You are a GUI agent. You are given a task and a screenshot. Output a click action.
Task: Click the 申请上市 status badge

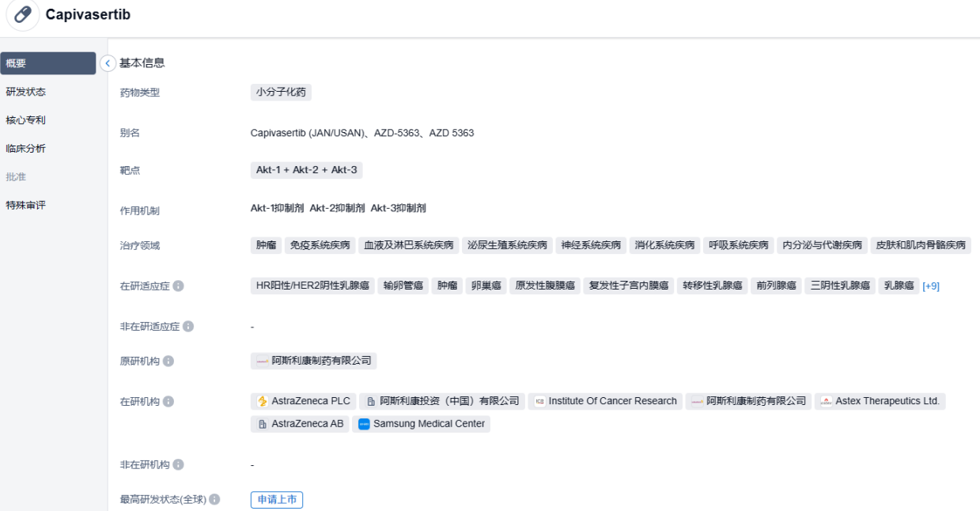pyautogui.click(x=277, y=500)
